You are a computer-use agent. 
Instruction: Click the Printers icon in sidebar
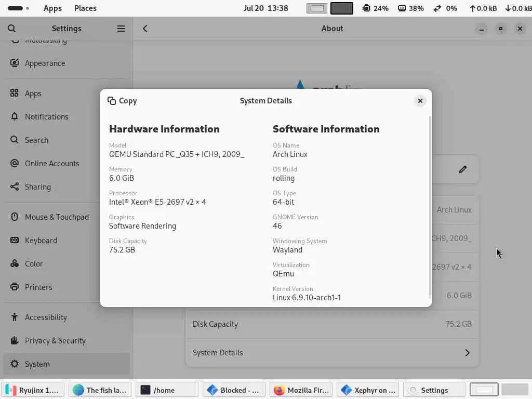pyautogui.click(x=14, y=287)
